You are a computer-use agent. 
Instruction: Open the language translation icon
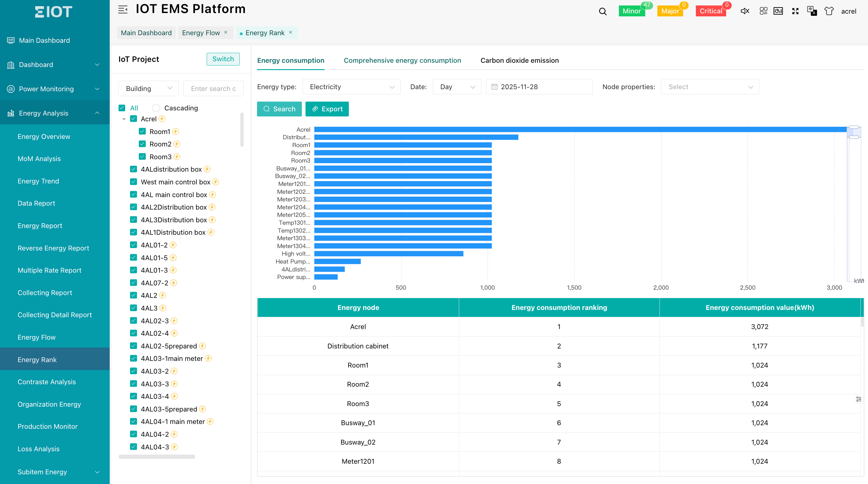812,11
